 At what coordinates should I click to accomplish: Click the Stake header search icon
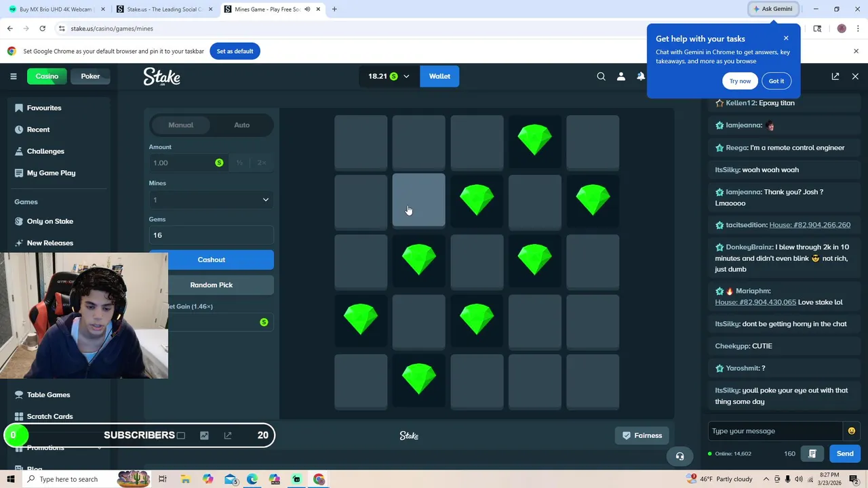coord(601,77)
